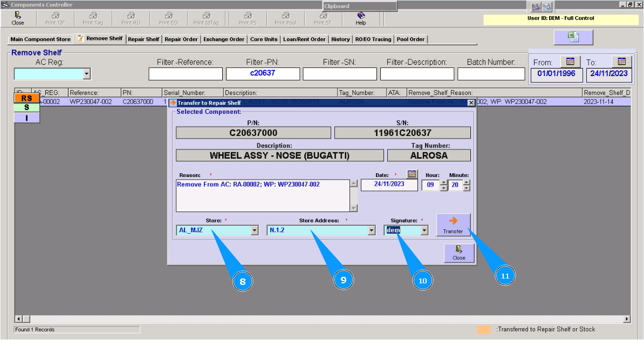Screen dimensions: 644x340
Task: Switch to Repair Order tab
Action: coord(181,39)
